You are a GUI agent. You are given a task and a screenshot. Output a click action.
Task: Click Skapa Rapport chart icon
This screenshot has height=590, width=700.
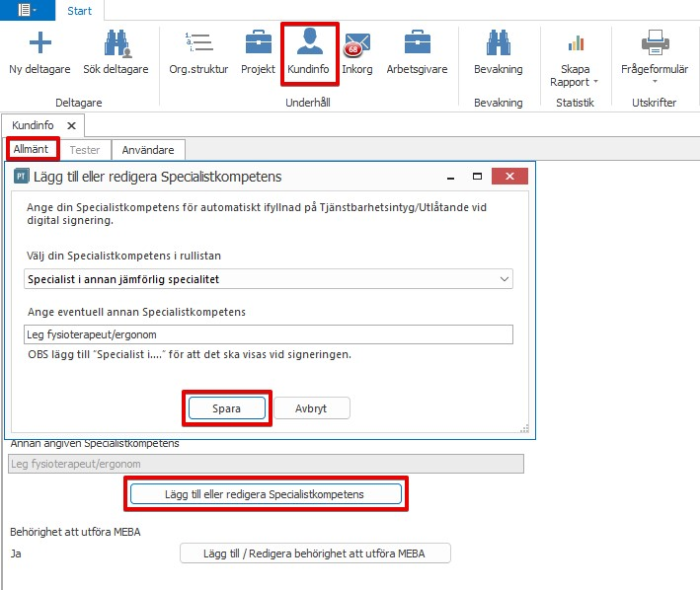tap(576, 43)
